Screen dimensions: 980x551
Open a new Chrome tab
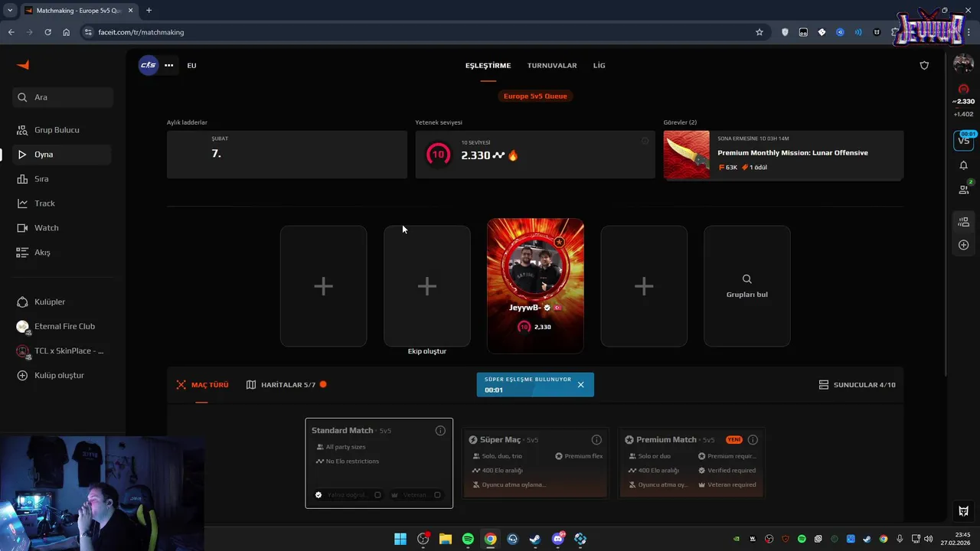pyautogui.click(x=149, y=10)
